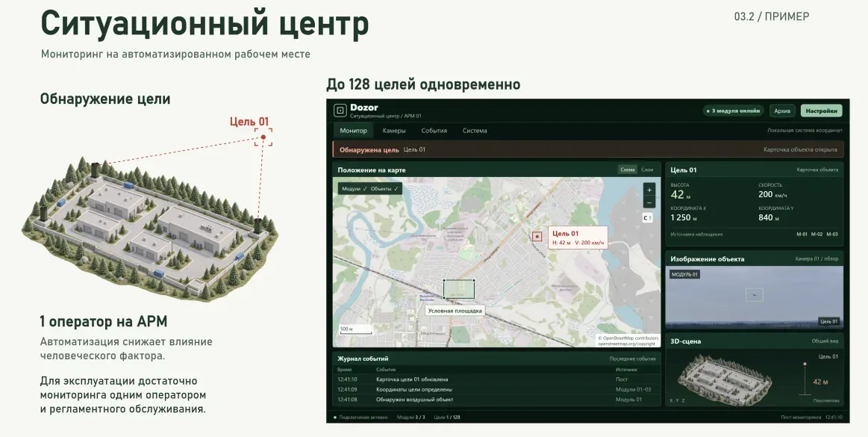
Task: Open the События tab
Action: click(434, 131)
